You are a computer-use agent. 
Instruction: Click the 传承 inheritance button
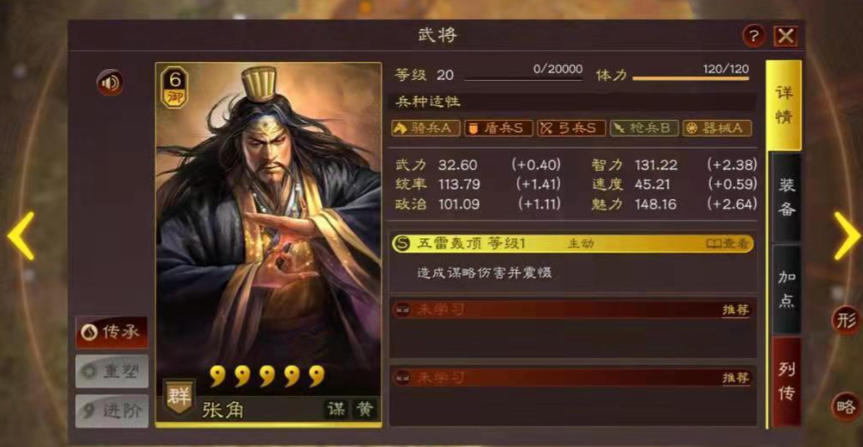pyautogui.click(x=112, y=332)
